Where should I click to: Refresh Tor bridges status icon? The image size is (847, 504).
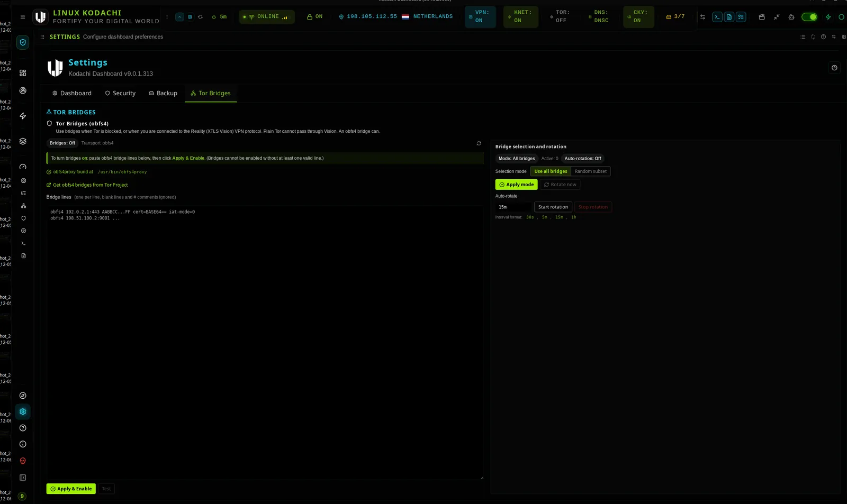pos(479,143)
